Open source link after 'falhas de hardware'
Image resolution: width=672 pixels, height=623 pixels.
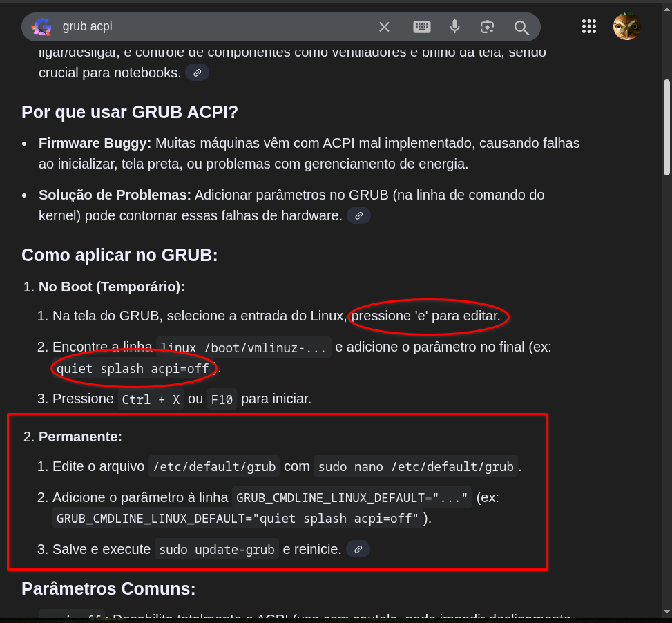pos(358,215)
